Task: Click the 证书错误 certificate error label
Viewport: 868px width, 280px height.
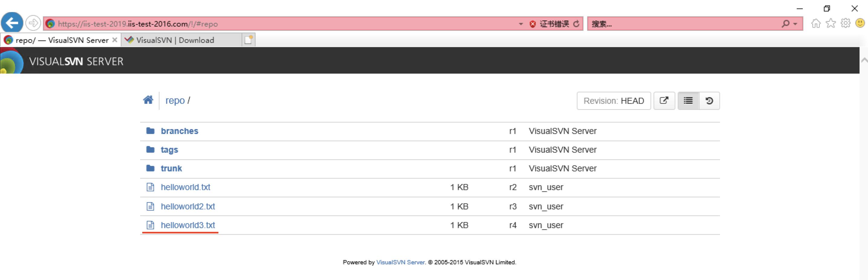Action: [554, 24]
